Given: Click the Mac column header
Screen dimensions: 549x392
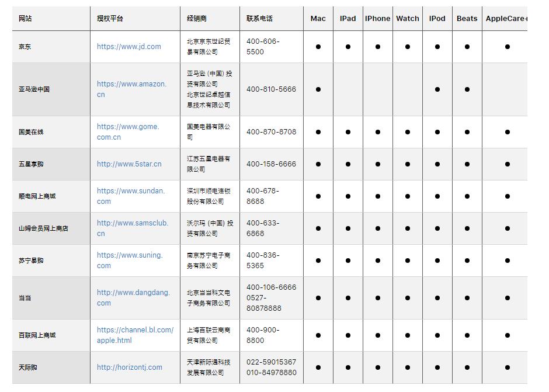Looking at the screenshot, I should pyautogui.click(x=318, y=19).
